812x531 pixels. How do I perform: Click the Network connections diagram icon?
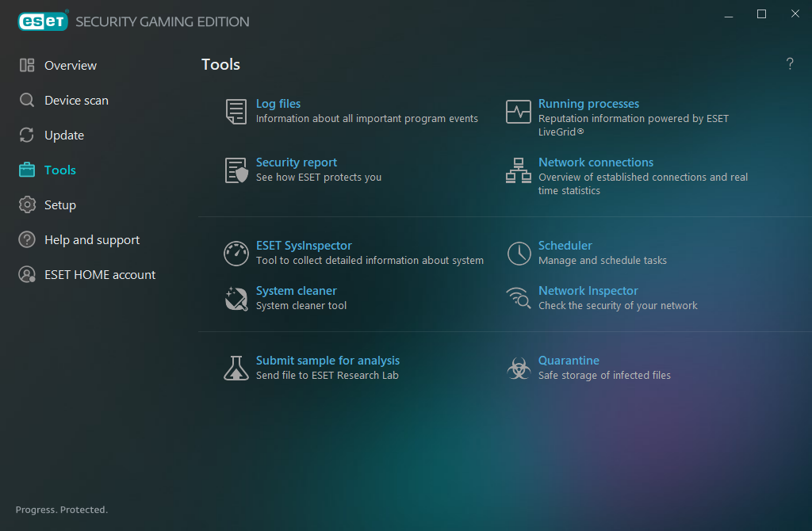point(519,170)
